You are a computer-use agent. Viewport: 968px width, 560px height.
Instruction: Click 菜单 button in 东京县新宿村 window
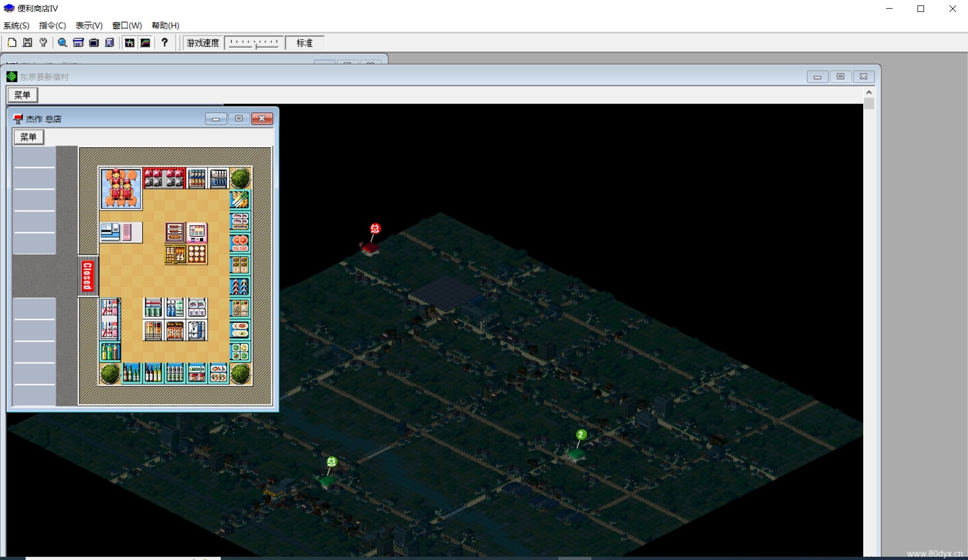[22, 95]
